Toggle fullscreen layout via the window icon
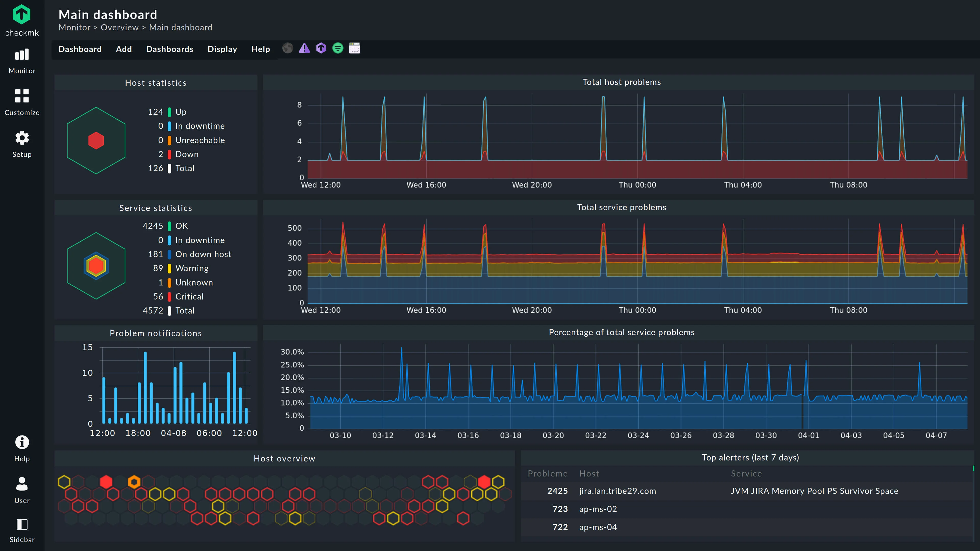Viewport: 980px width, 551px height. click(x=354, y=48)
